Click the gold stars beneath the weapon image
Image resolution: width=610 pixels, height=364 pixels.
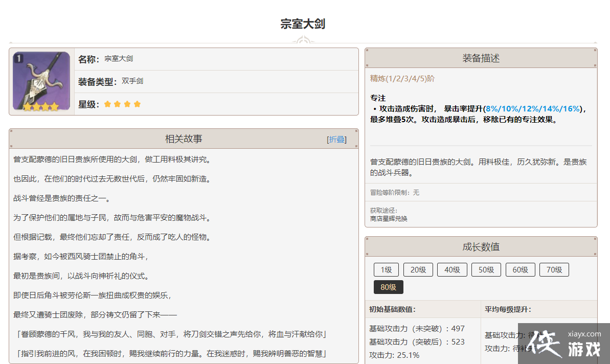[41, 107]
